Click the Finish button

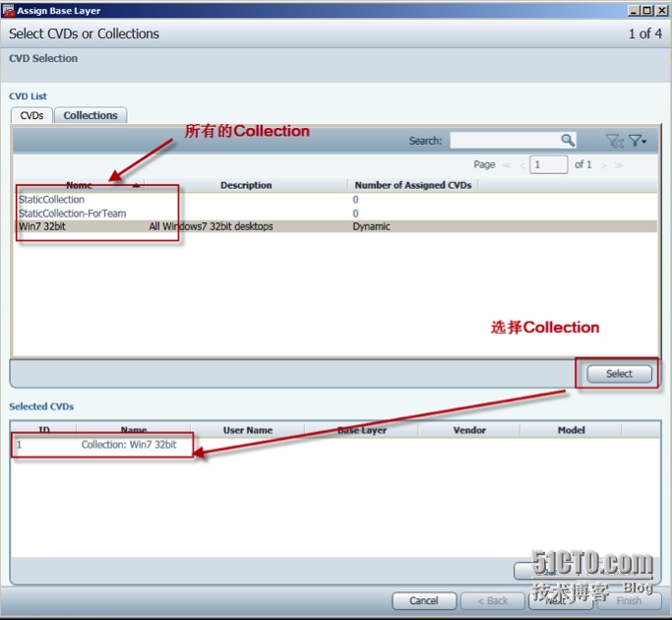(629, 600)
